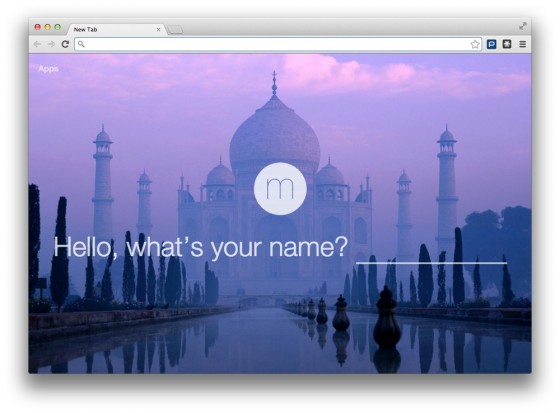This screenshot has width=560, height=413.
Task: Go back using the back arrow
Action: coord(37,44)
